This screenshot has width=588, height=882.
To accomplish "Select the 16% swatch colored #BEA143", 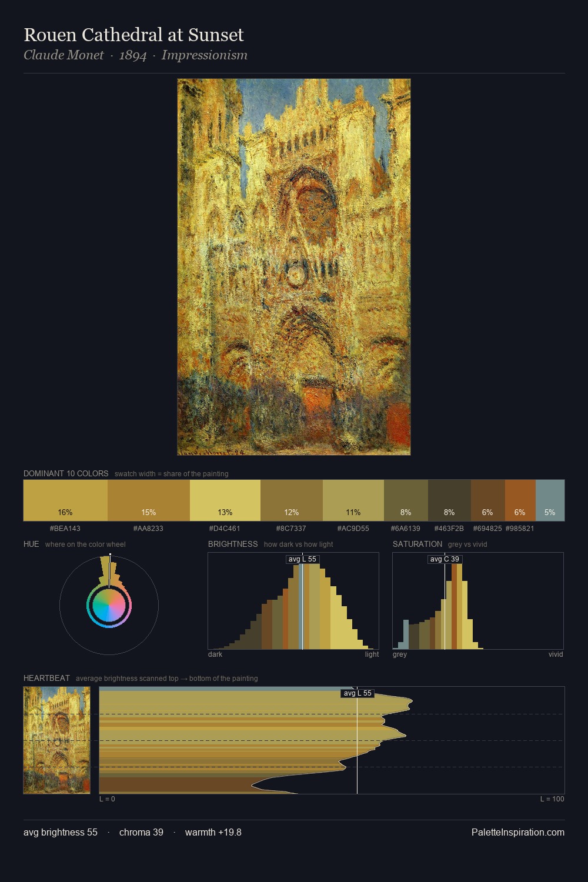I will point(65,500).
